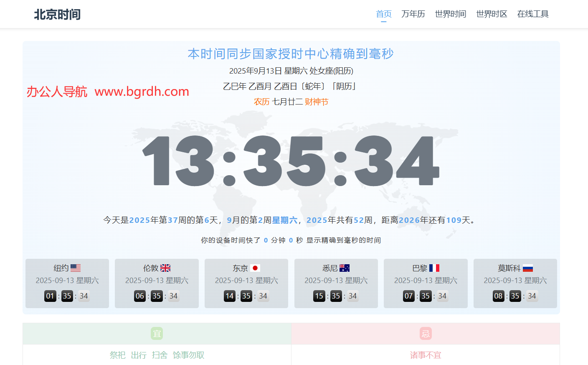Click the 显示精确到毫秒的时间 link
This screenshot has width=588, height=365.
tap(344, 240)
